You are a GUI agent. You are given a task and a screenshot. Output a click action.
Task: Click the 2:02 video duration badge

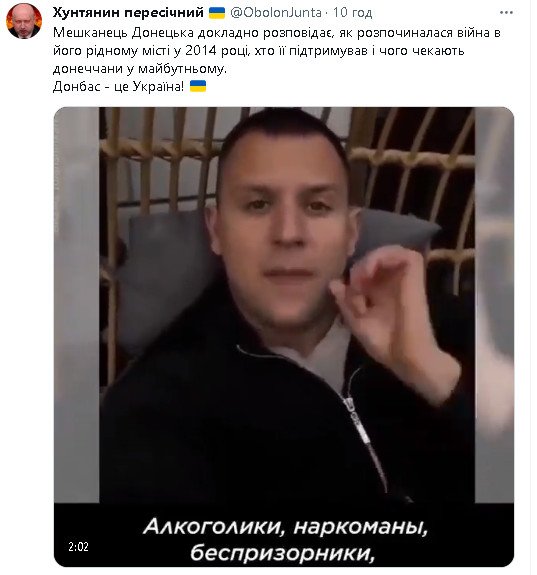point(78,547)
